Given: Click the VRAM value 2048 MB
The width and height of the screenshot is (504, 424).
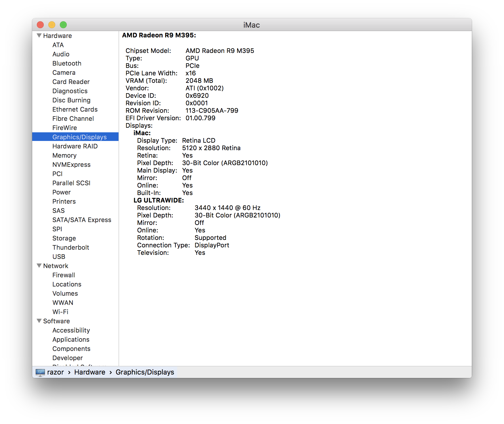Looking at the screenshot, I should point(199,81).
